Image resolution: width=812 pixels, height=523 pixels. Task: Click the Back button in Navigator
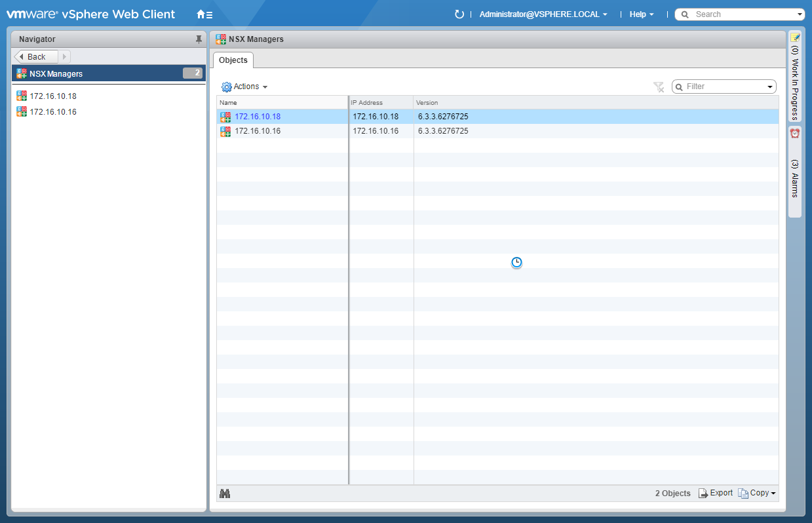click(36, 57)
